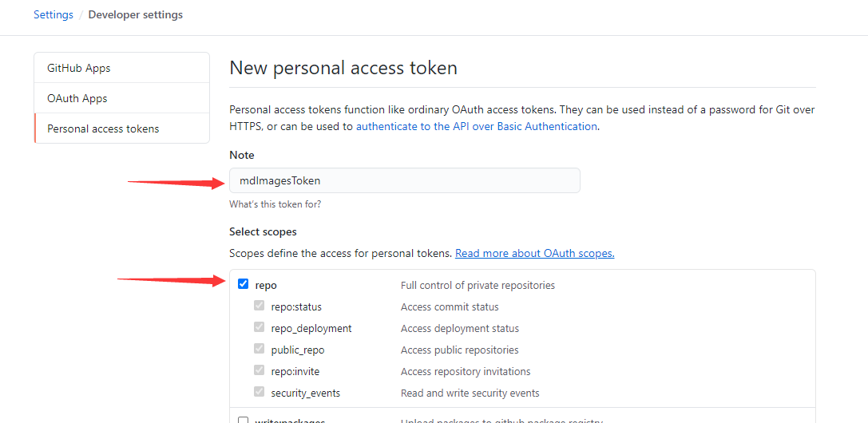Open the 'authenticate to the API' link
This screenshot has width=868, height=423.
click(x=476, y=126)
